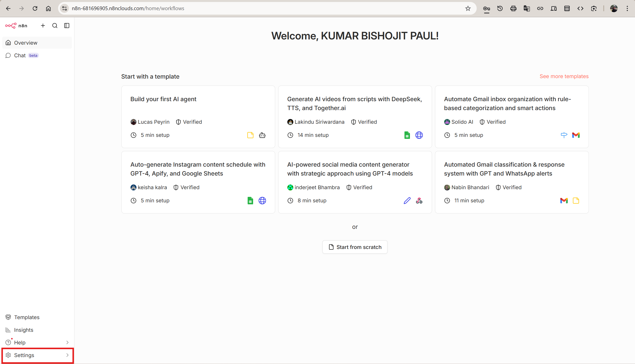Image resolution: width=635 pixels, height=364 pixels.
Task: Click the translate icon in browser toolbar
Action: [527, 8]
